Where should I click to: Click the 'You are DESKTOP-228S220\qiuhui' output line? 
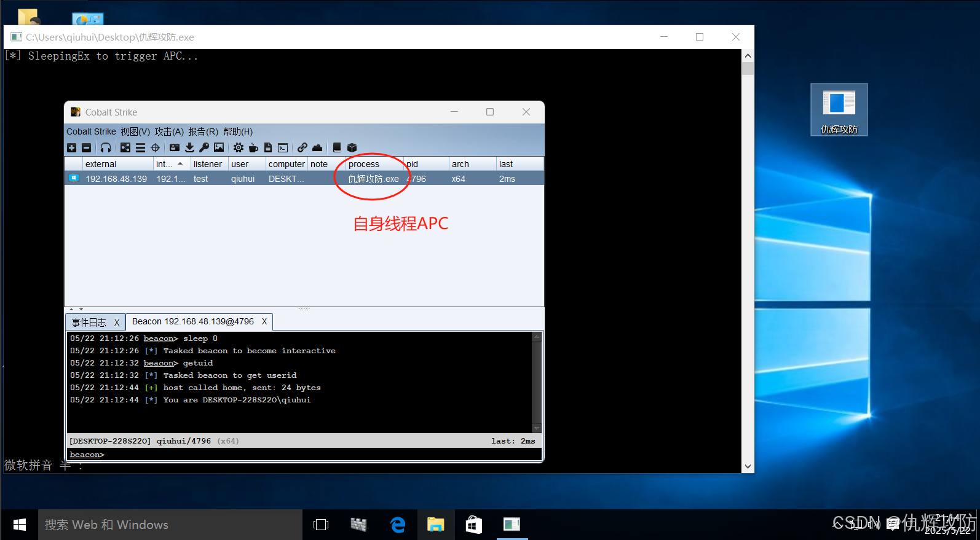[x=237, y=400]
